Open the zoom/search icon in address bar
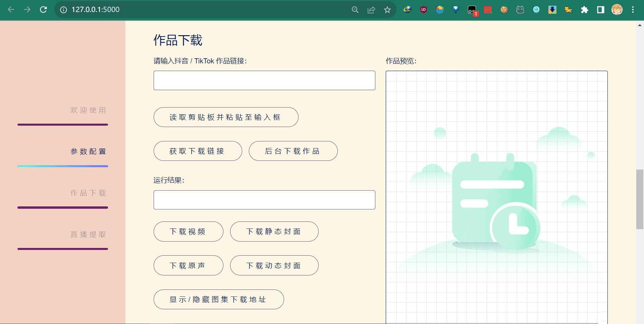The width and height of the screenshot is (644, 324). pos(355,10)
